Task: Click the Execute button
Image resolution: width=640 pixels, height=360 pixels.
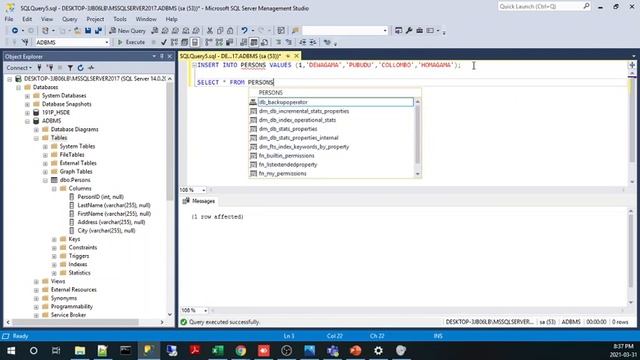Action: (131, 42)
